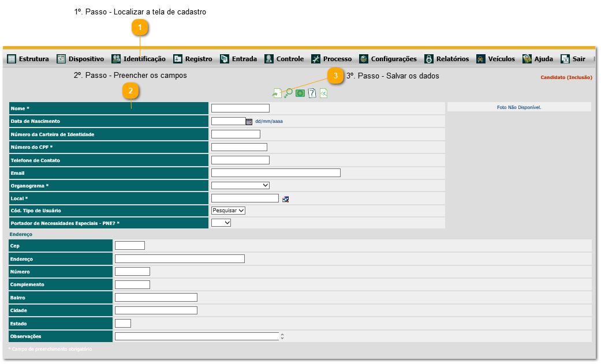Click the Email input field
The height and width of the screenshot is (364, 601).
pos(276,172)
